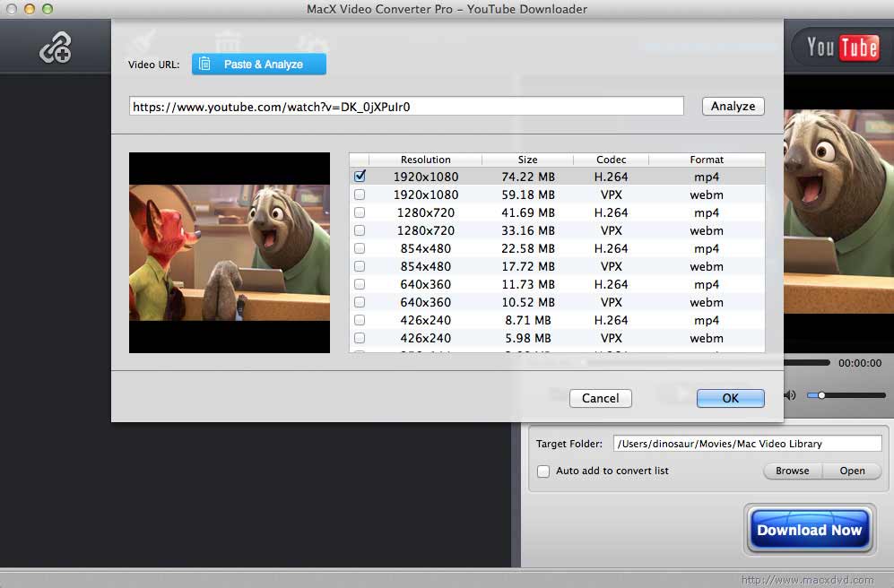The width and height of the screenshot is (894, 588).
Task: Check the 426x240 8.71 MB mp4 option
Action: [x=360, y=320]
